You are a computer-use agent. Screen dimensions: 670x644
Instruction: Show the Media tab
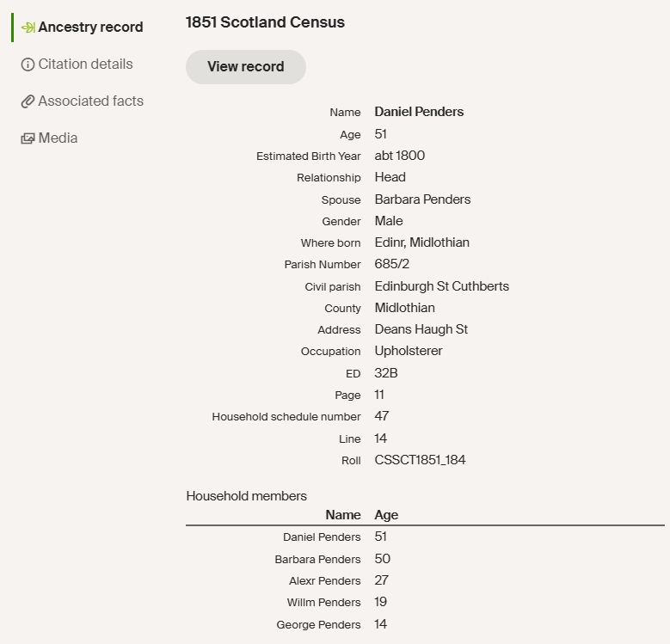[58, 138]
